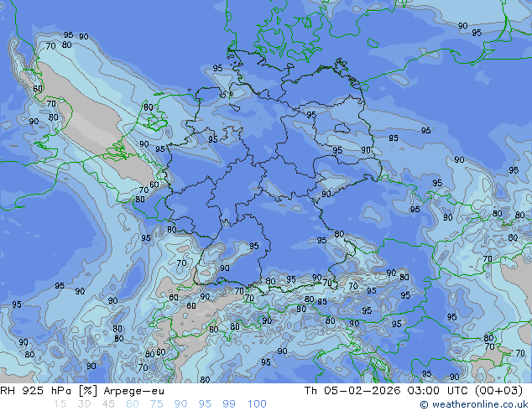Click the 95 value in the bottom legend

[x=205, y=404]
